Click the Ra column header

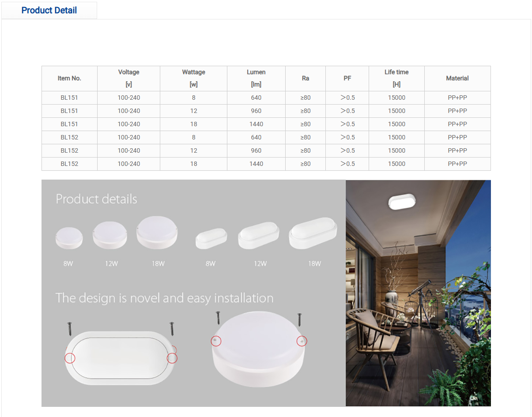pos(306,79)
